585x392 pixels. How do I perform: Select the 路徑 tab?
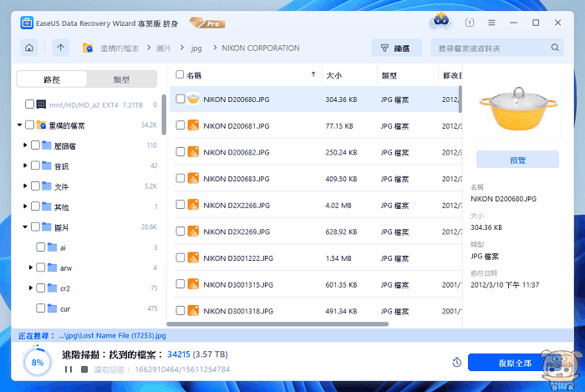52,79
